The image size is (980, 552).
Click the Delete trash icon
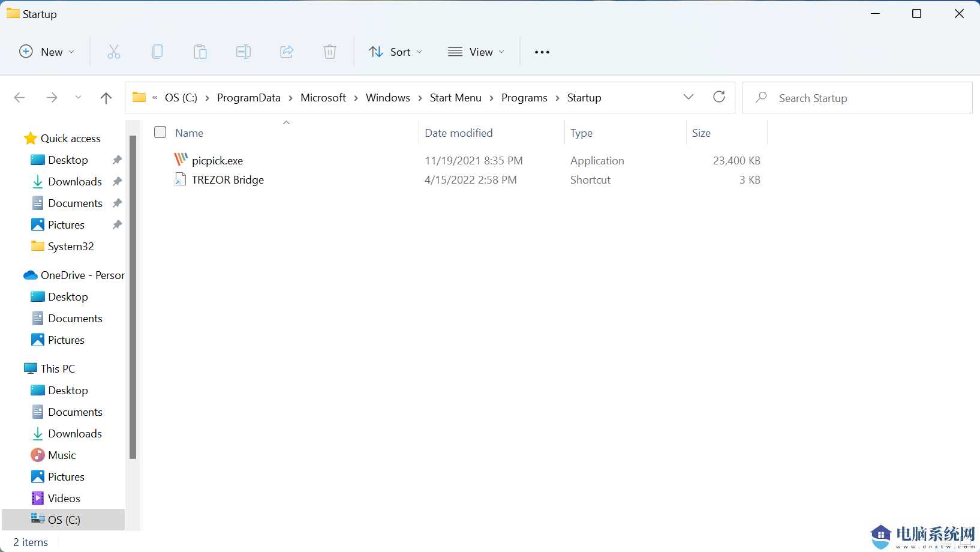click(330, 52)
